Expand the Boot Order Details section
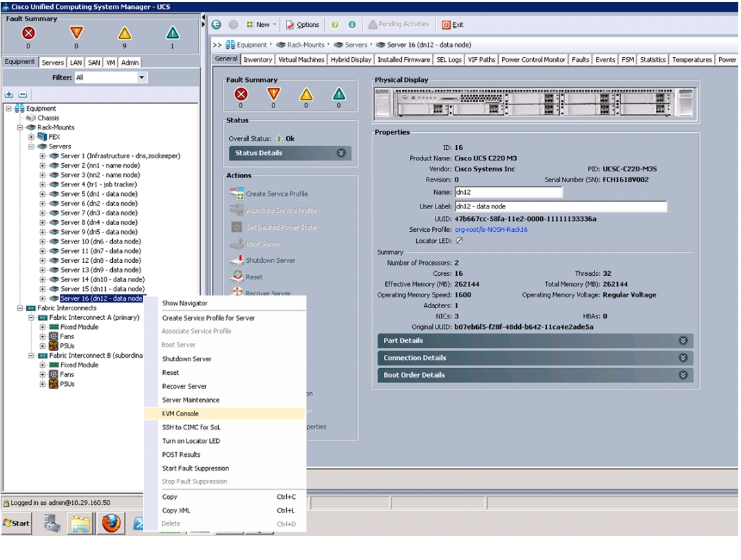This screenshot has height=560, width=741. click(x=535, y=375)
